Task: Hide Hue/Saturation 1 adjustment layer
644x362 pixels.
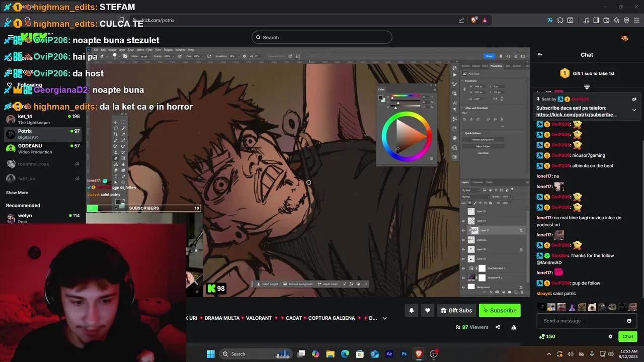Action: (x=463, y=268)
